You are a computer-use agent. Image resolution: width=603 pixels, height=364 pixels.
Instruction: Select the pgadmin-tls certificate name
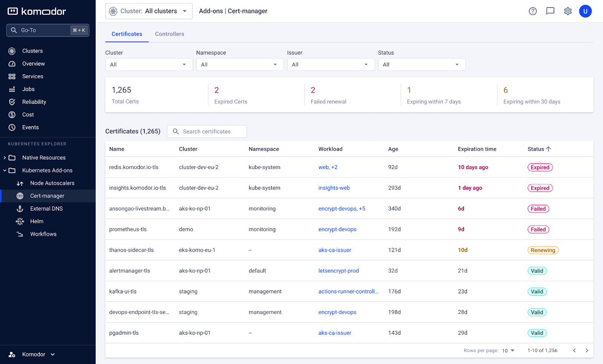click(124, 333)
